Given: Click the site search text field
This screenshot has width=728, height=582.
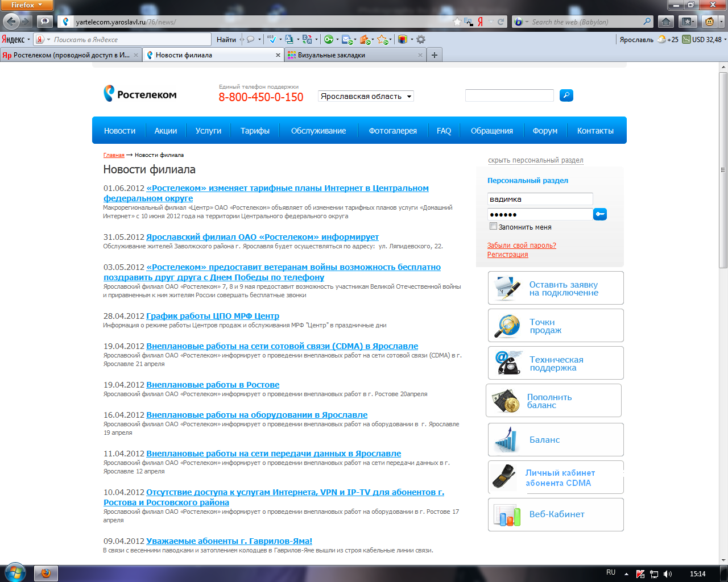Looking at the screenshot, I should 509,95.
